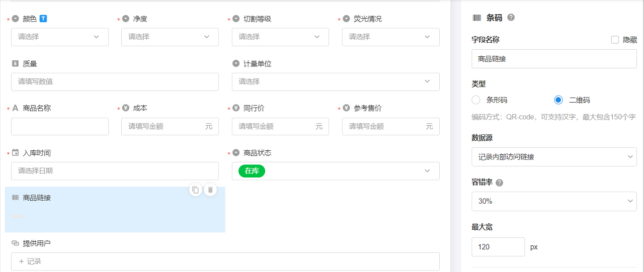Select the 条形码 radio option

pos(476,100)
